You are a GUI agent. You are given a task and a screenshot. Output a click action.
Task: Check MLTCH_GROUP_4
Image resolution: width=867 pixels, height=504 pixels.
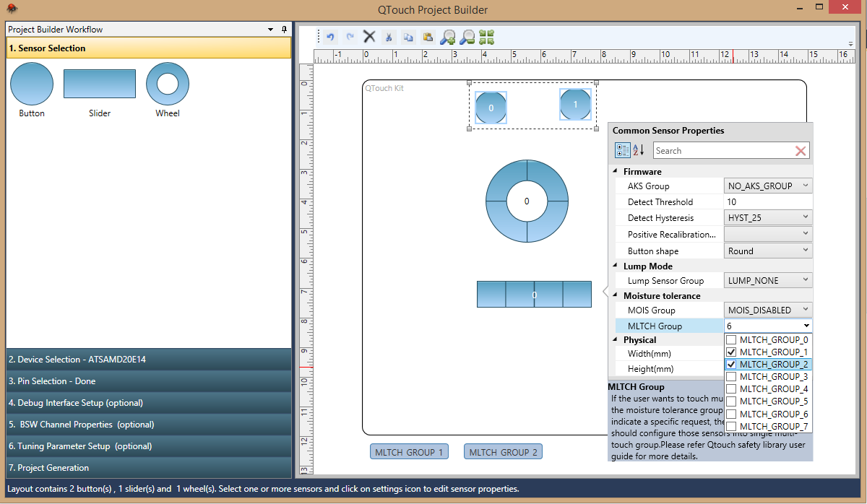tap(731, 388)
